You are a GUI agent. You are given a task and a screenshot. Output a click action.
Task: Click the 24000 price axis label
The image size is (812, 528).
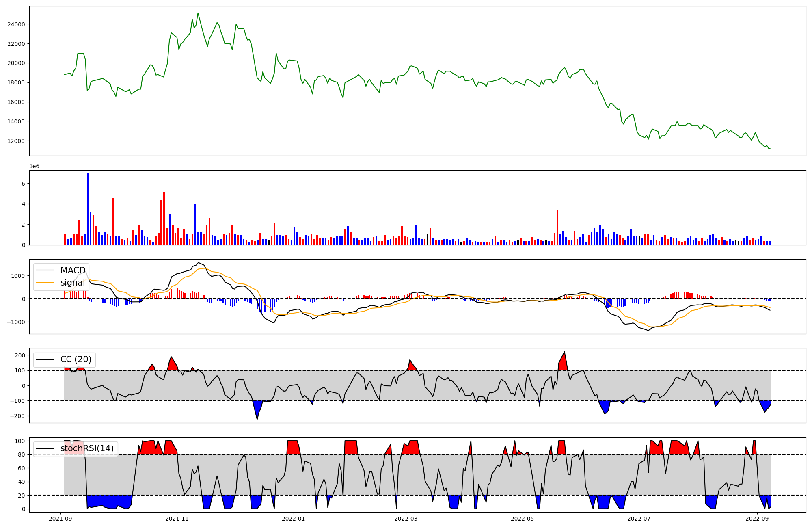[16, 24]
